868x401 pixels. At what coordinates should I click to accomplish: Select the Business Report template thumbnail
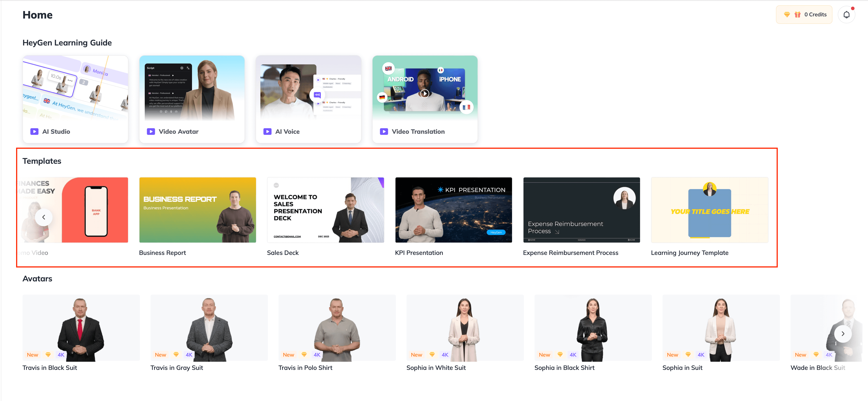click(x=198, y=210)
